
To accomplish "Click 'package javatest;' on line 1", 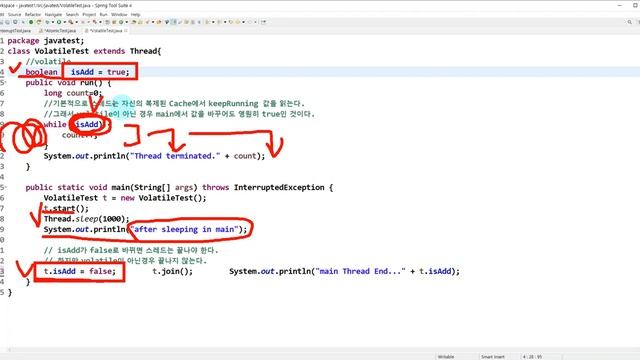I will (46, 41).
